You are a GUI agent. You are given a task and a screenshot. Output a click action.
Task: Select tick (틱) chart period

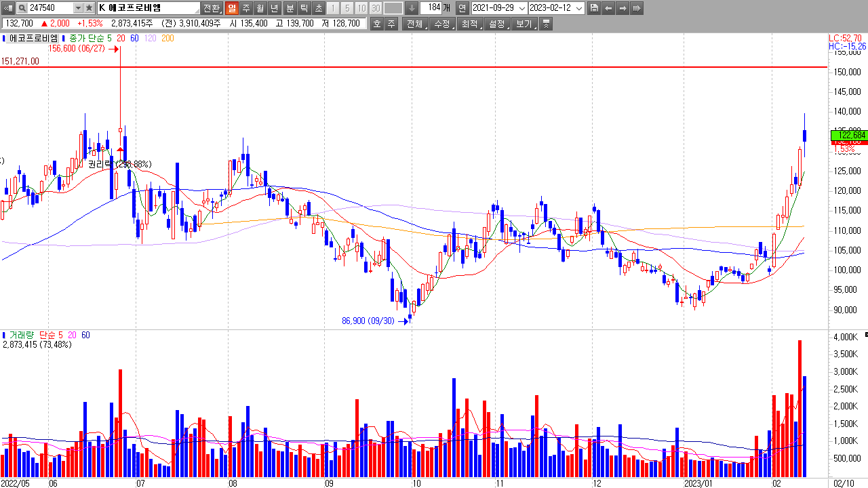304,8
